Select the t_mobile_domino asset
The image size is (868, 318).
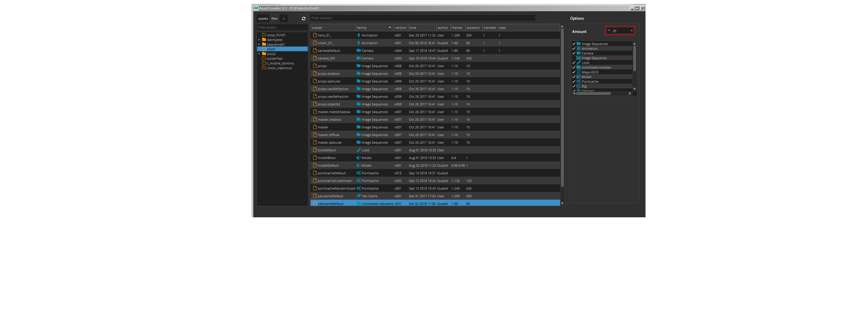280,63
